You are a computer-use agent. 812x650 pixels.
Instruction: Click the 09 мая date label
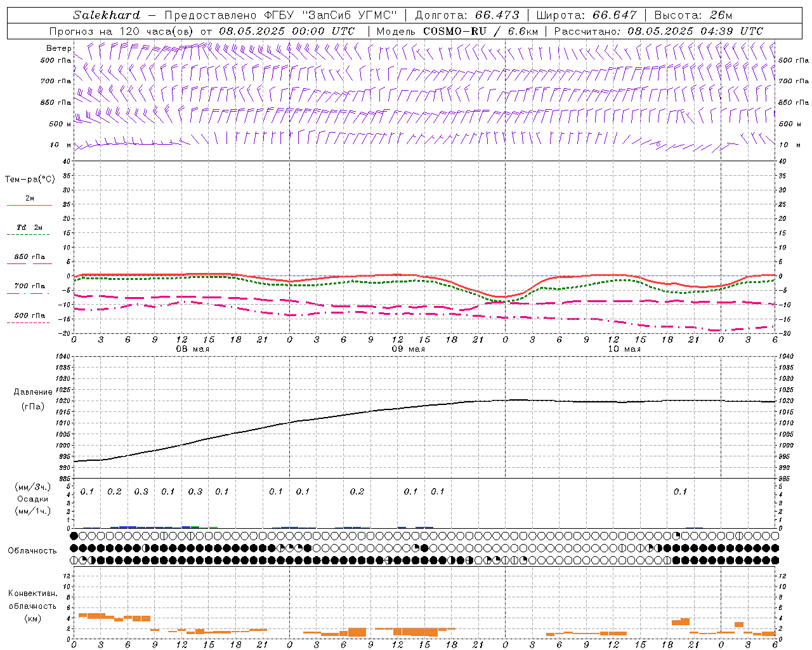[x=408, y=349]
